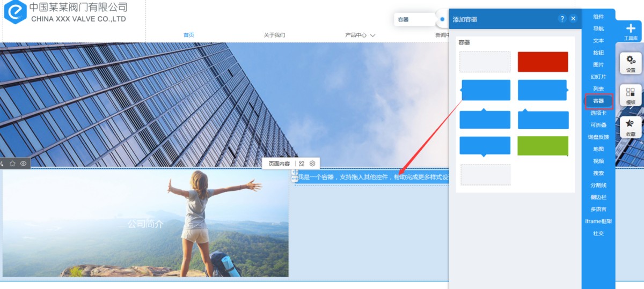This screenshot has width=644, height=289.
Task: Open the 模板 templates button
Action: pos(631,95)
